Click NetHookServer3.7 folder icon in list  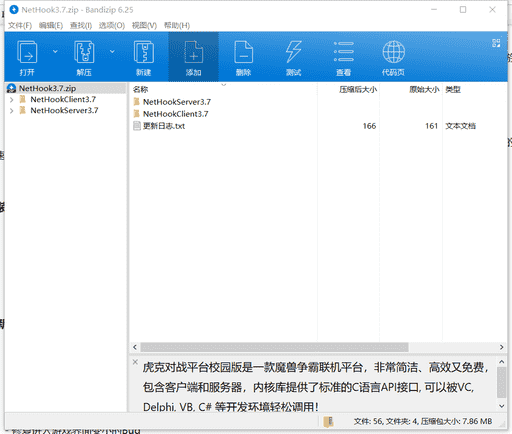tap(136, 102)
